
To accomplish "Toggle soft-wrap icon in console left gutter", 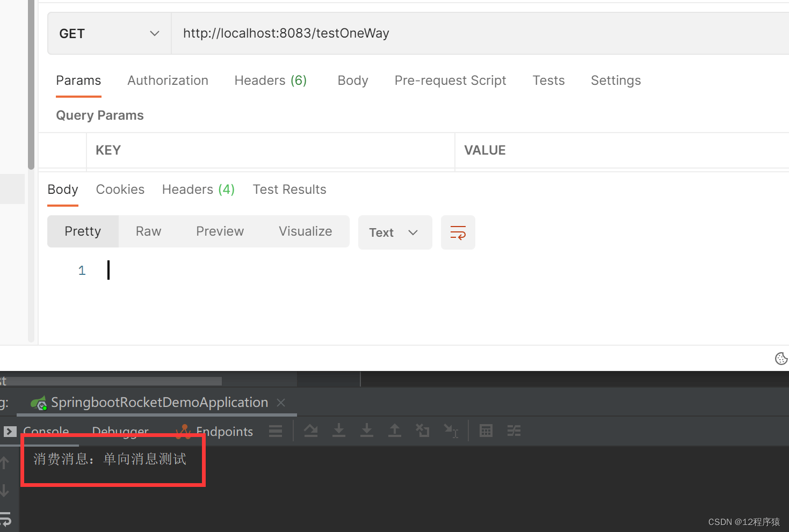I will (x=5, y=519).
